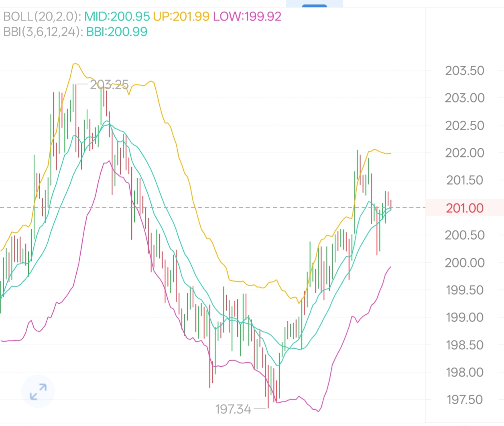Open the BBI(3,6,12,24) indicator settings
This screenshot has height=426, width=504.
(42, 32)
